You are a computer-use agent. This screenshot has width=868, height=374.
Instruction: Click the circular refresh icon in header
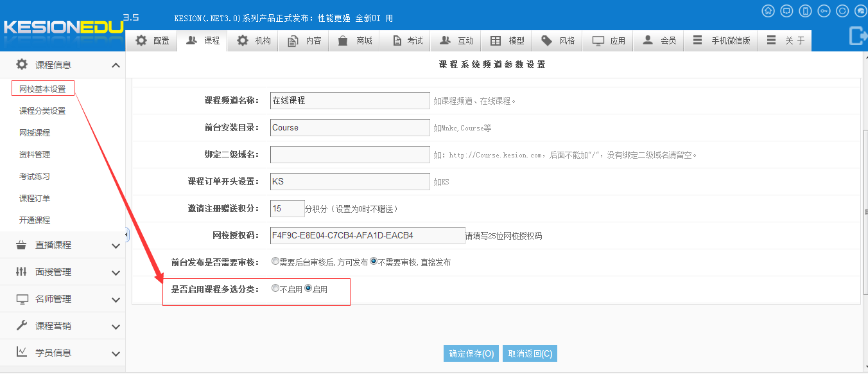tap(842, 11)
